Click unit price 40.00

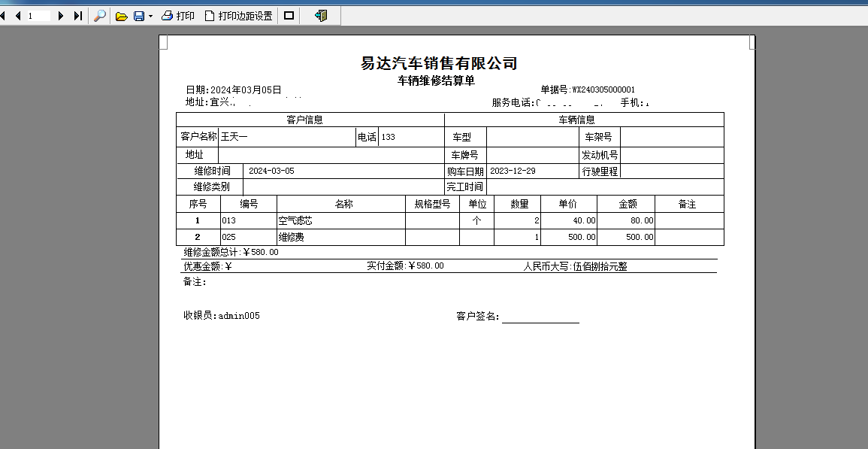pyautogui.click(x=584, y=220)
